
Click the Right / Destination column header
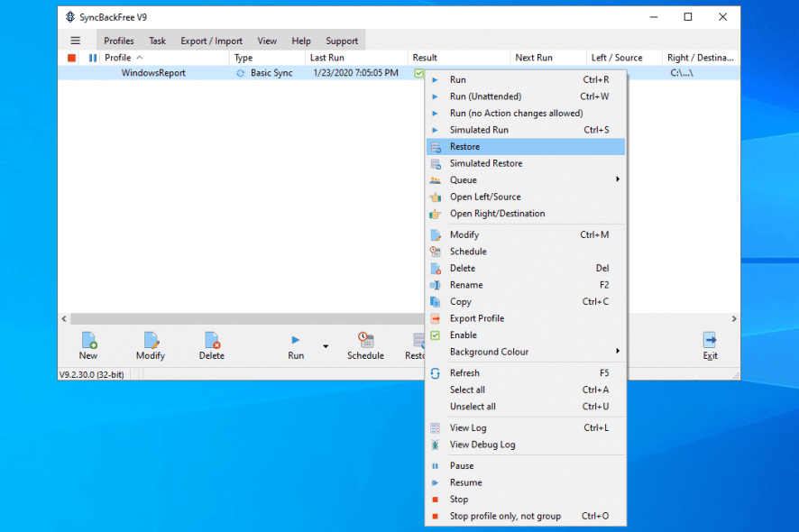pyautogui.click(x=701, y=58)
